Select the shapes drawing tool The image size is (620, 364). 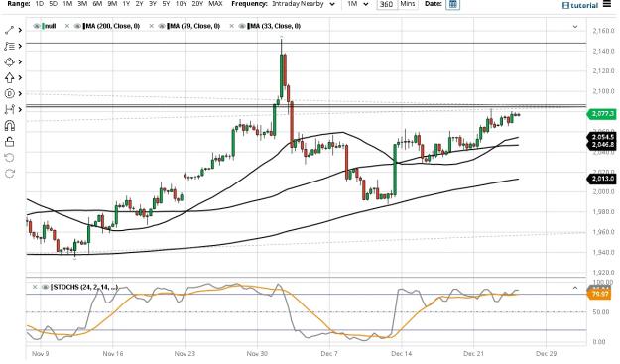pos(10,62)
